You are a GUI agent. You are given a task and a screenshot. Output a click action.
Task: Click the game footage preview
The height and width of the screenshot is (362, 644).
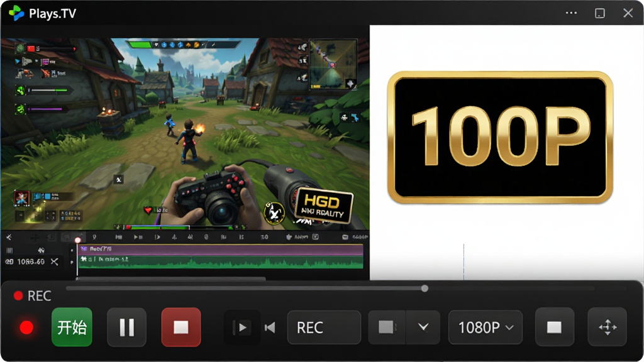pos(185,134)
